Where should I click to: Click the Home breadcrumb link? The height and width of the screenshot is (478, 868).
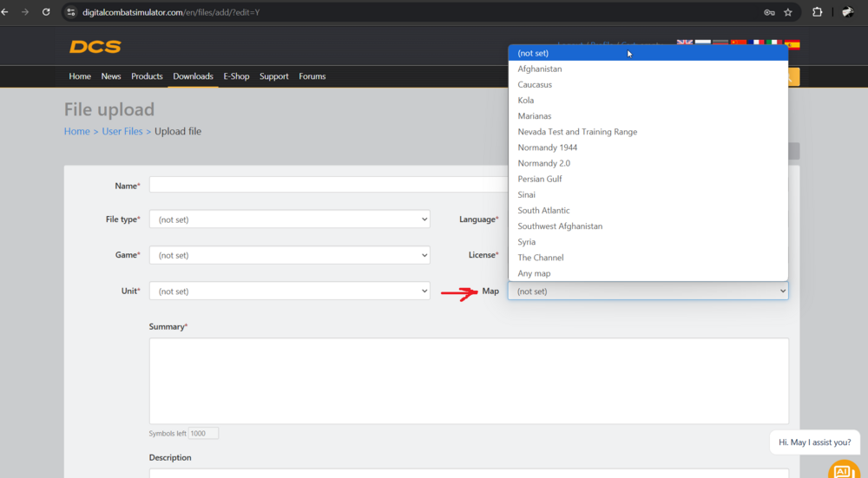76,131
